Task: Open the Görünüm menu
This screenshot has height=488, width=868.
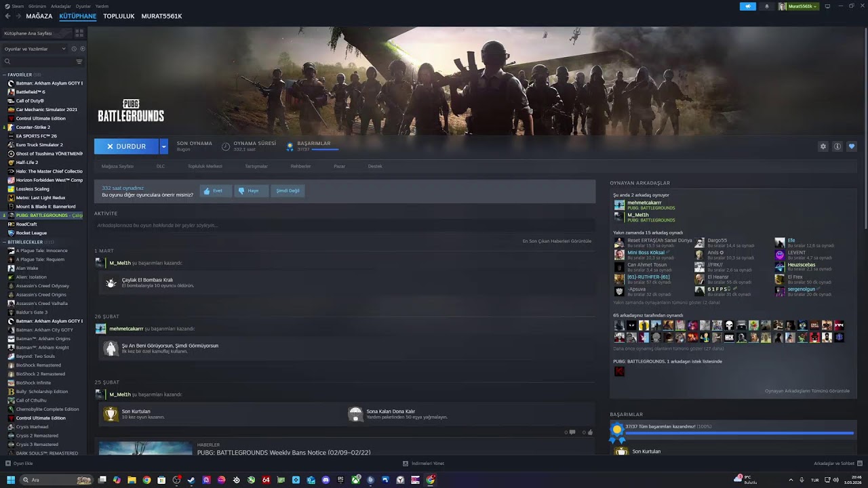Action: [x=38, y=6]
